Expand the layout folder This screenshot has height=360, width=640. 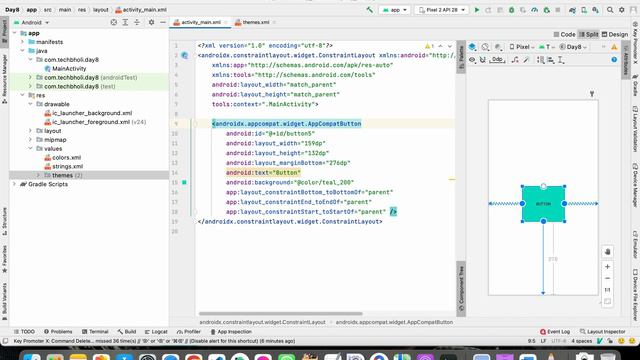click(x=30, y=131)
